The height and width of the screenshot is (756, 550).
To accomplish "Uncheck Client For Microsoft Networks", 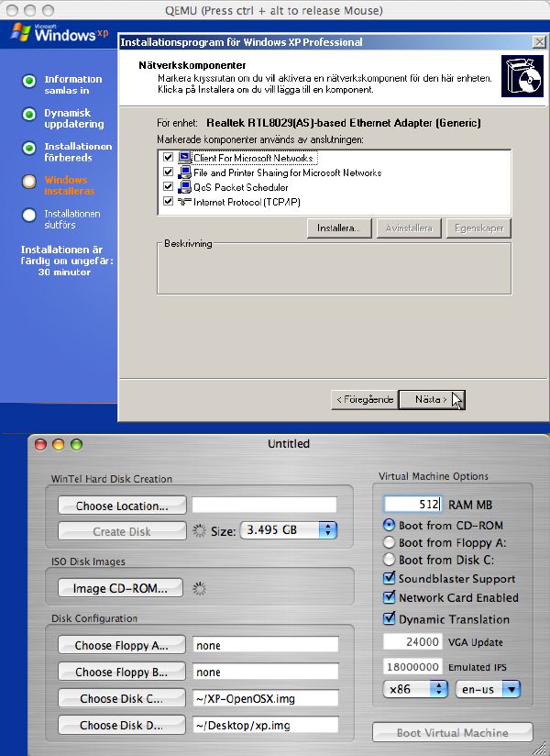I will pos(168,157).
